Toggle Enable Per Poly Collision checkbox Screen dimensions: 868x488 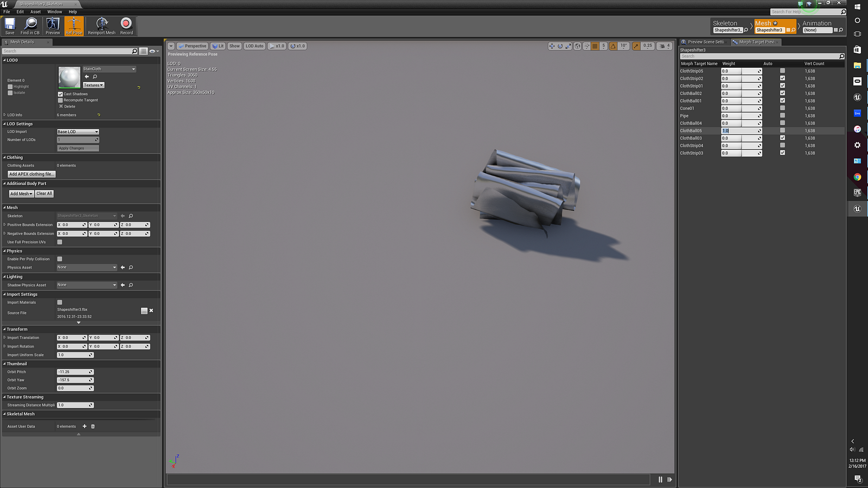[x=60, y=259]
